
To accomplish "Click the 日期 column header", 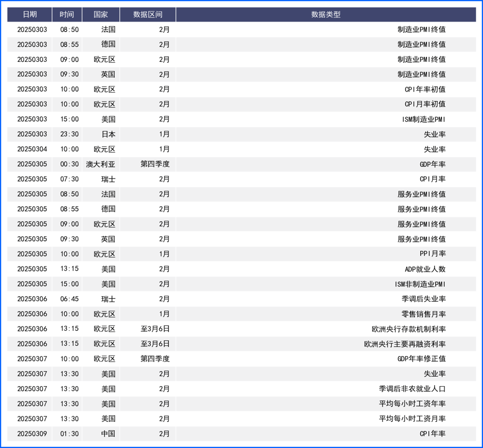I will tap(30, 15).
